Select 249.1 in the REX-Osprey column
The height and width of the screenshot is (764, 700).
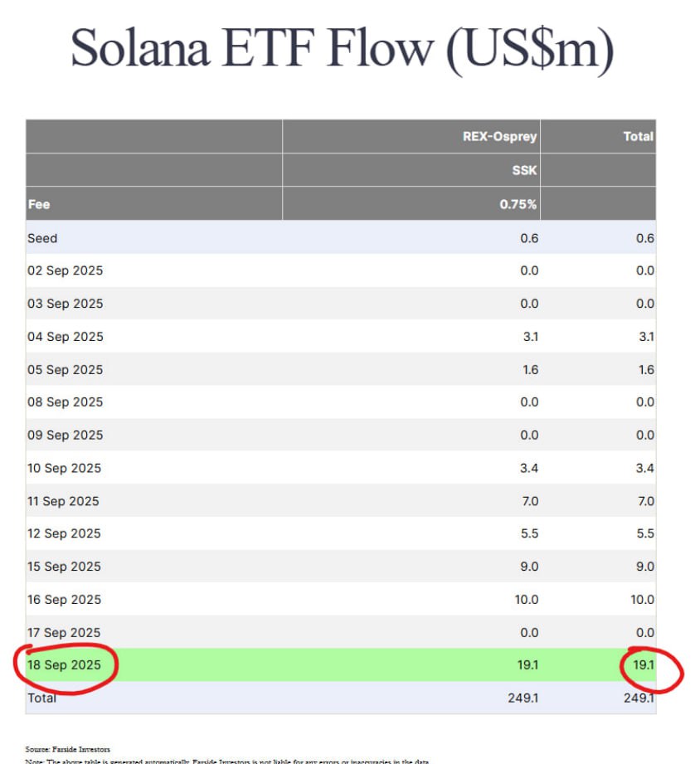click(x=523, y=698)
